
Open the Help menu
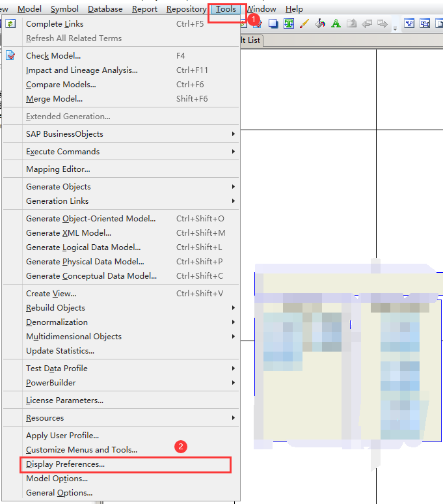[294, 9]
